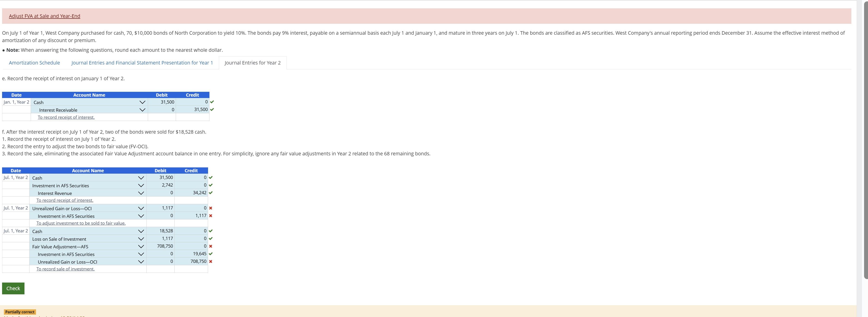This screenshot has width=868, height=317.
Task: Expand the Loss on Sale of Investment dropdown
Action: tap(141, 239)
